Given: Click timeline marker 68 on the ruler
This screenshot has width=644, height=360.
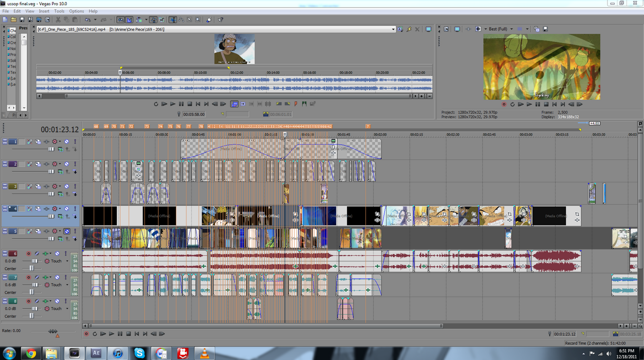Looking at the screenshot, I should pyautogui.click(x=96, y=126).
